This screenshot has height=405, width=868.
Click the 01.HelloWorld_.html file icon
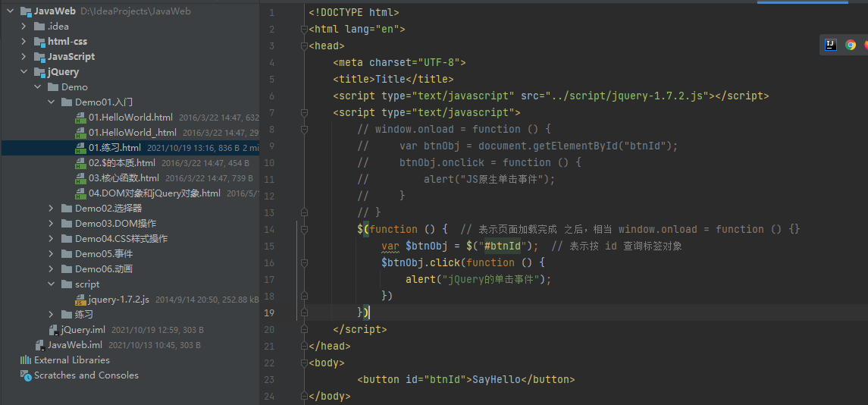(x=81, y=133)
